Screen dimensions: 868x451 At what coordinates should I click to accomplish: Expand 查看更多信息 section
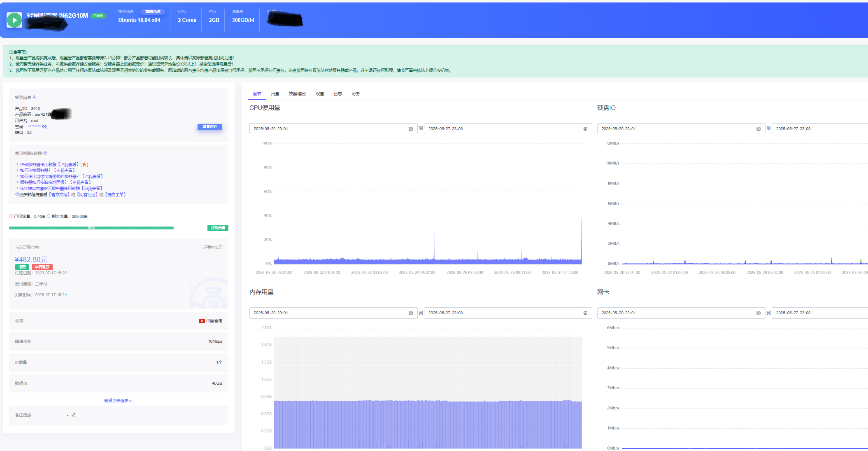pos(118,400)
